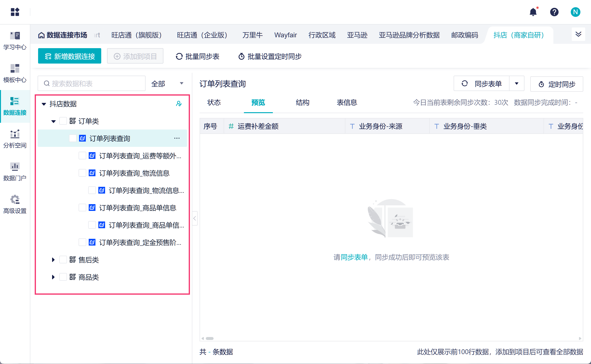Click 添加到项目 button
This screenshot has width=591, height=364.
coord(135,56)
